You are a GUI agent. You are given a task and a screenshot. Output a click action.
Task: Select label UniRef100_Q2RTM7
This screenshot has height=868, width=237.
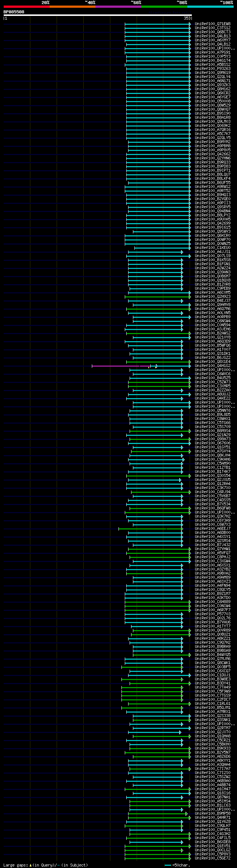pyautogui.click(x=213, y=728)
